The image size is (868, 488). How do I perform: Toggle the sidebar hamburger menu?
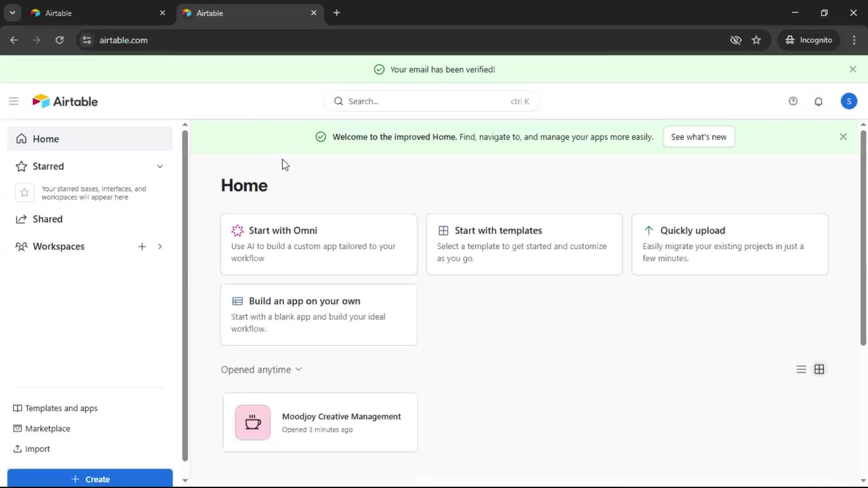click(14, 101)
